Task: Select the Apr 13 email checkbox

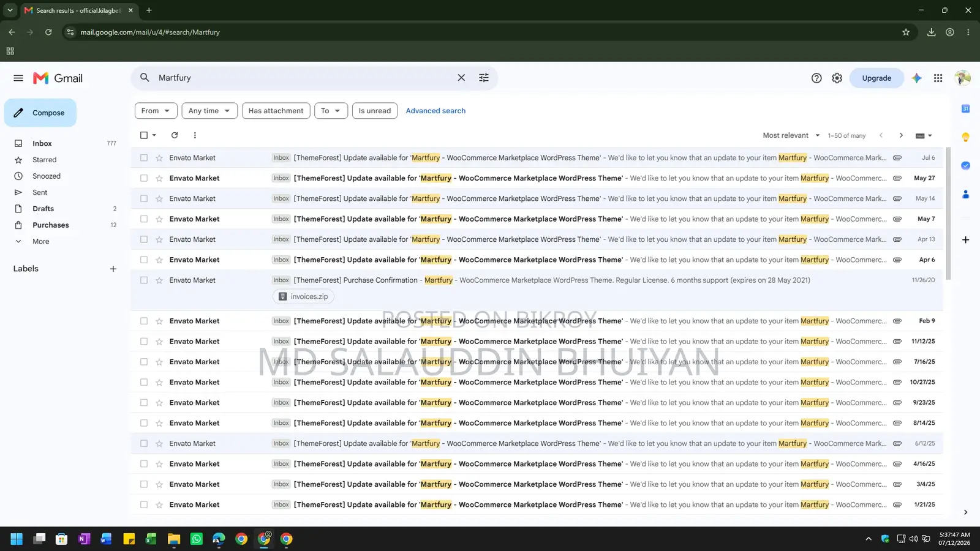Action: [144, 239]
